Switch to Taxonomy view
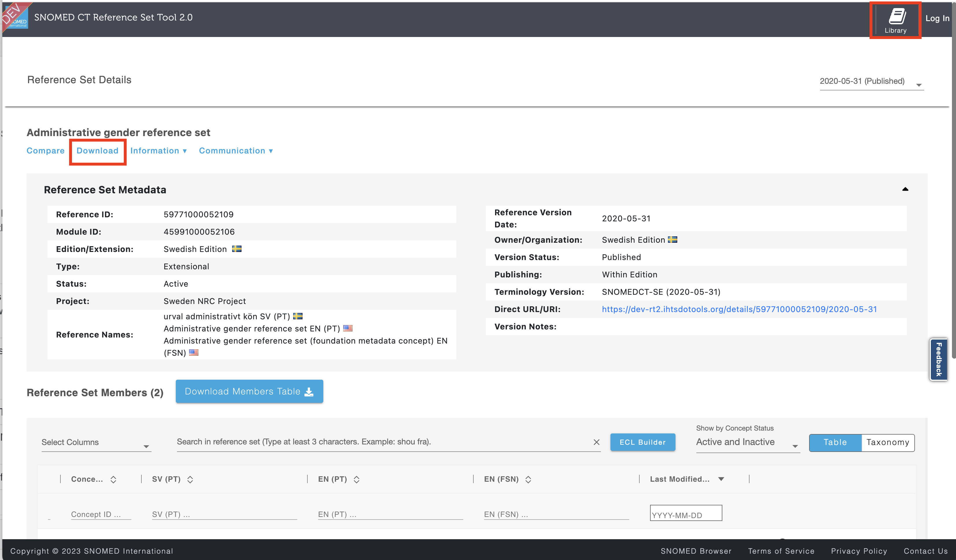The width and height of the screenshot is (956, 560). tap(888, 442)
